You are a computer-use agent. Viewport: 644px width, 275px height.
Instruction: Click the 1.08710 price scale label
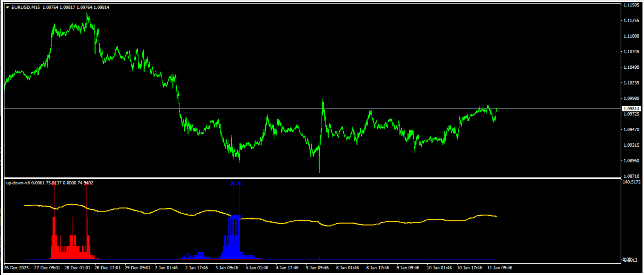631,176
